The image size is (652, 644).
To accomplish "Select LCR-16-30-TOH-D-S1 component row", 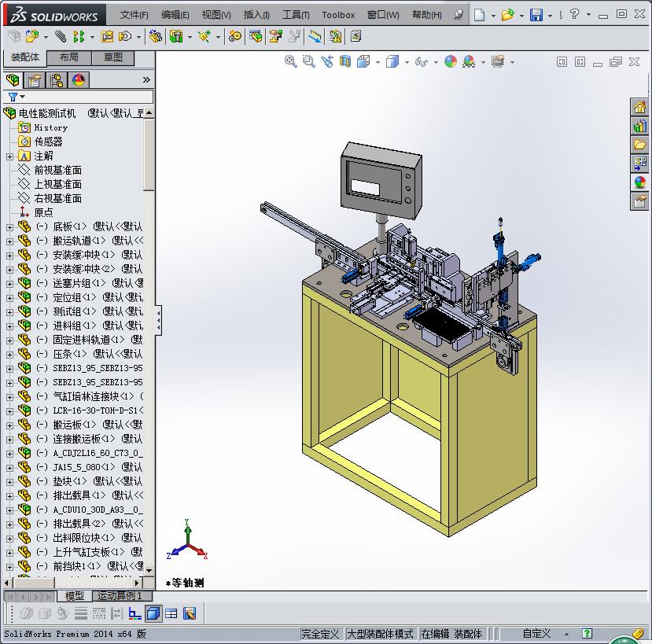I will click(81, 410).
